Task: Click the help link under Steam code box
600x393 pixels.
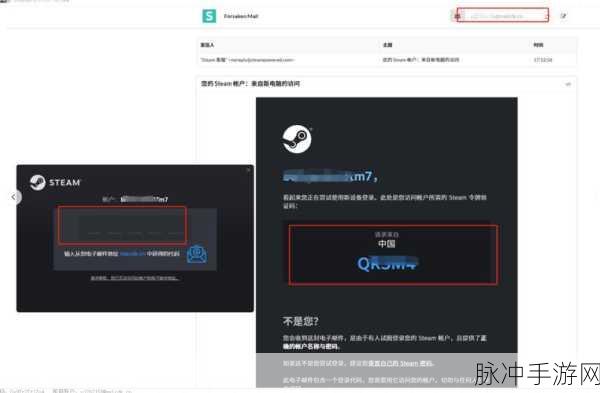Action: [x=135, y=278]
